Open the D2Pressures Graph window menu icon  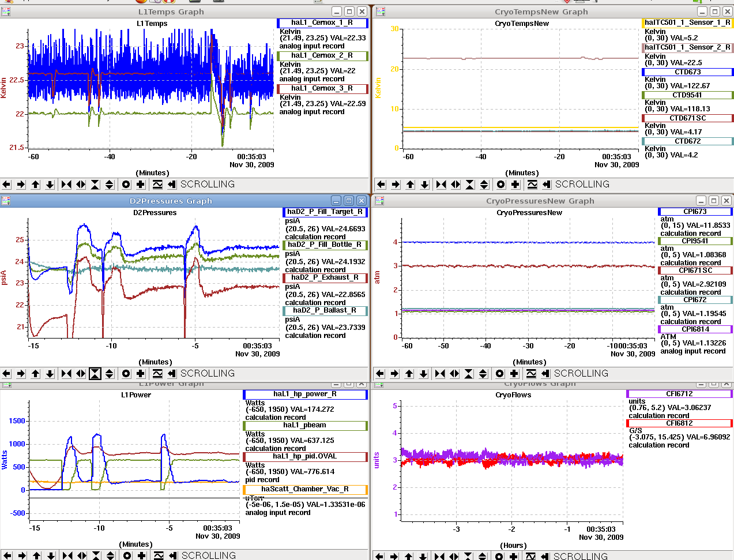6,201
